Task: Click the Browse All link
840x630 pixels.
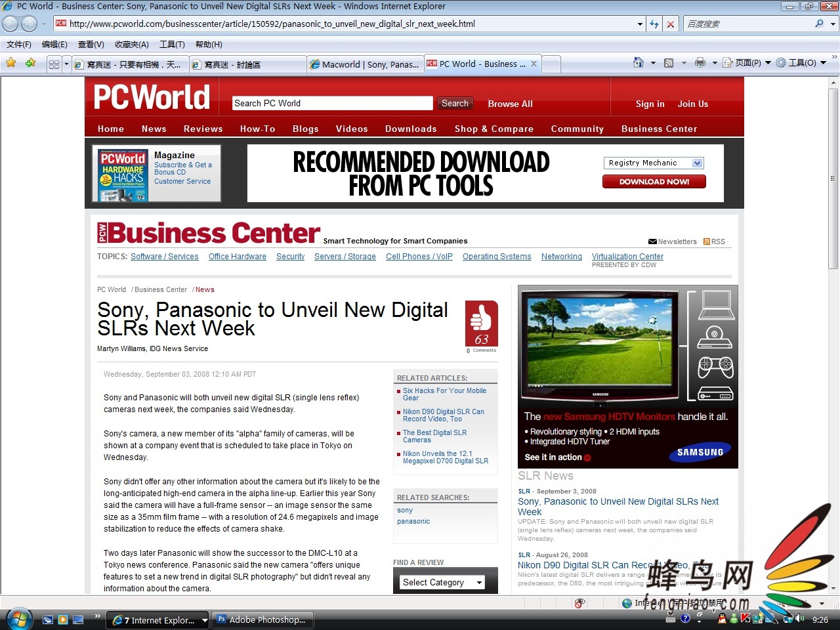Action: tap(510, 104)
